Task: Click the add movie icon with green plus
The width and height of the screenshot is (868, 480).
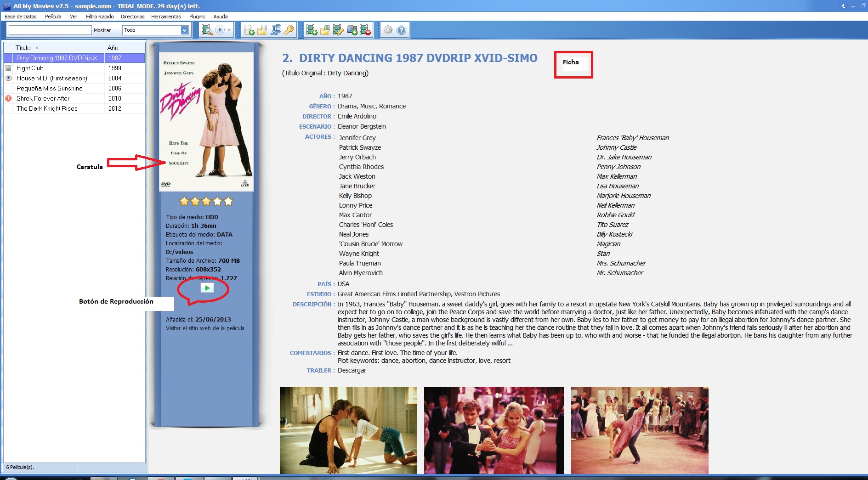Action: [x=312, y=30]
